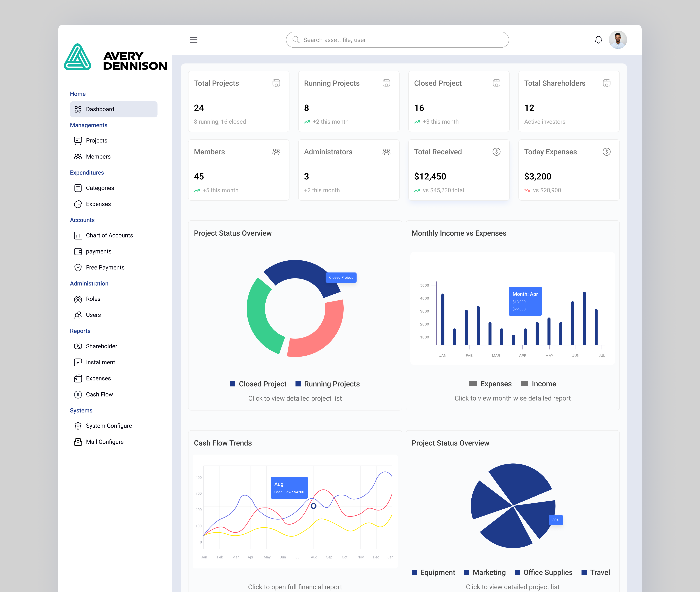Open Mail Configure via its envelope icon
This screenshot has width=700, height=592.
pyautogui.click(x=78, y=442)
